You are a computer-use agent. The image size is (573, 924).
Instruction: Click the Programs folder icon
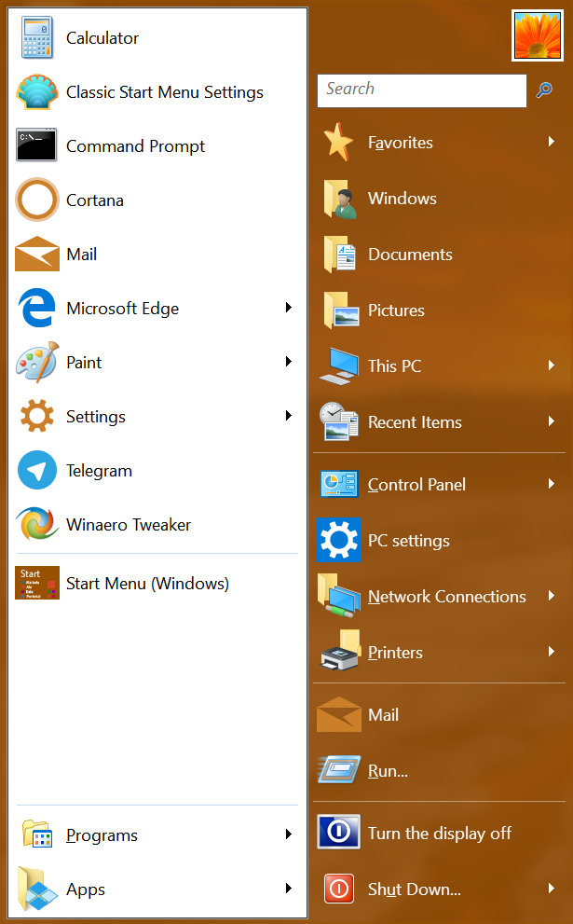(37, 834)
